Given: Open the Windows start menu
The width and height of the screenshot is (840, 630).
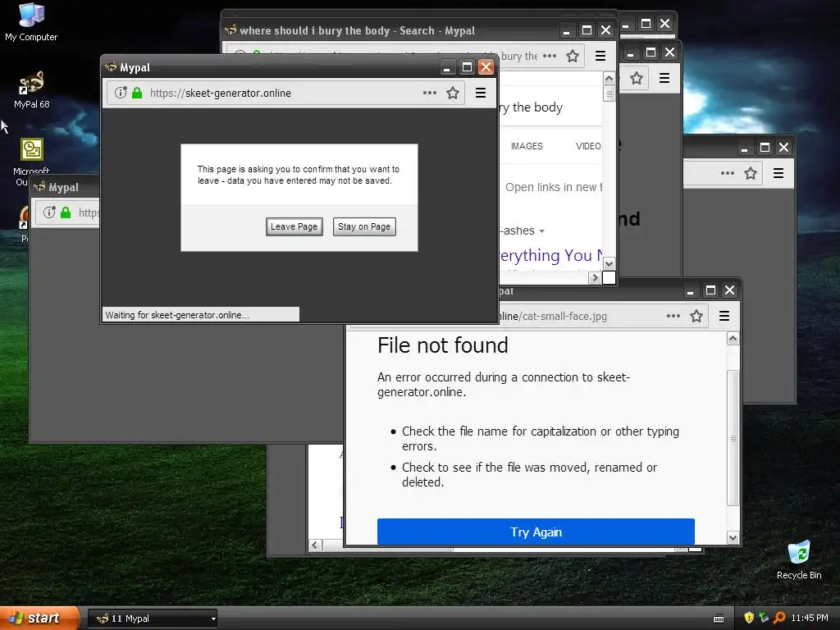Looking at the screenshot, I should [39, 619].
